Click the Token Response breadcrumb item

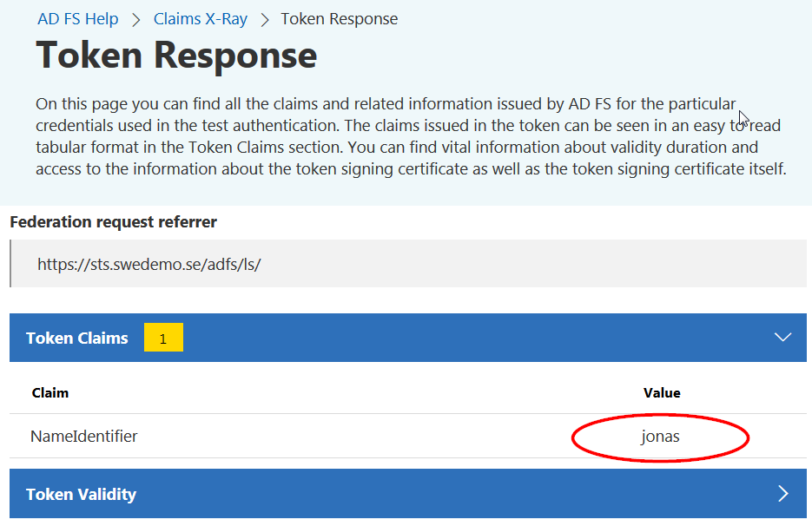pyautogui.click(x=339, y=19)
